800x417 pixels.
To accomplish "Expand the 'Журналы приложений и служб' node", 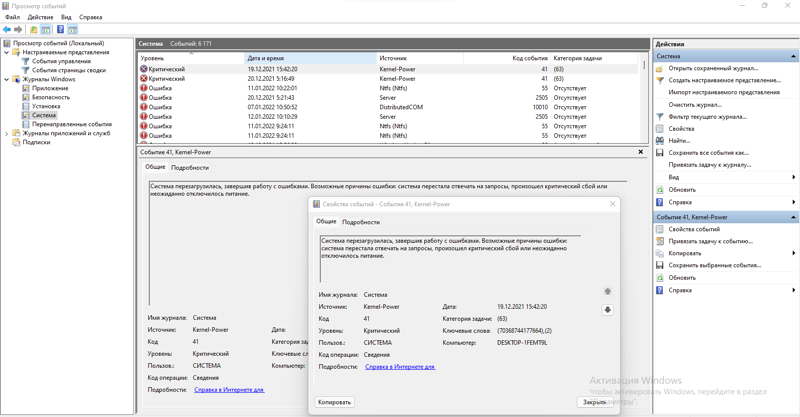I will coord(7,133).
